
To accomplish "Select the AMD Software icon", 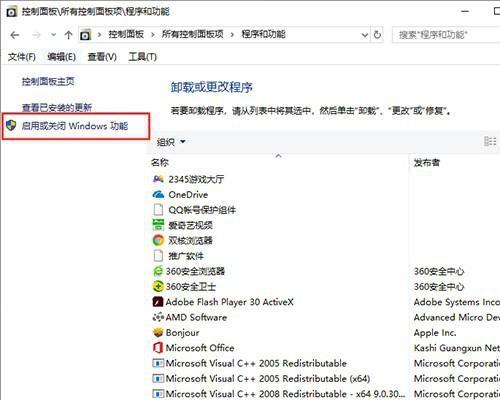I will click(x=158, y=317).
